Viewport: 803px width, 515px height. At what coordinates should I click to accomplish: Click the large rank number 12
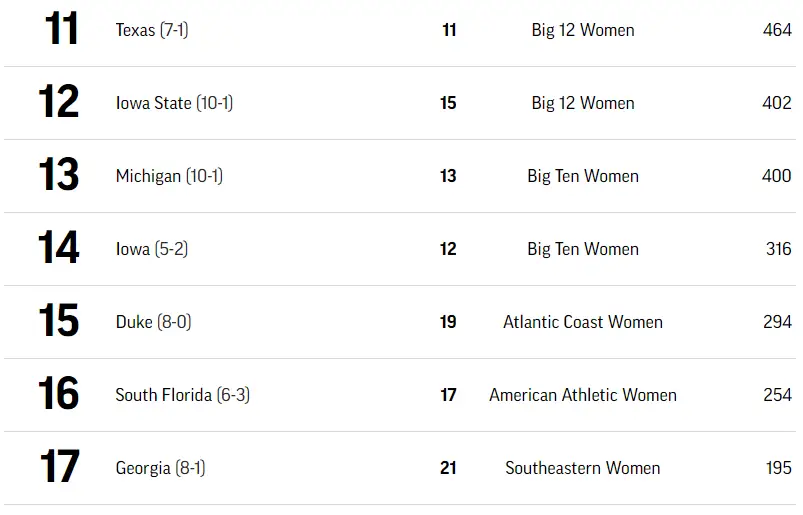(x=59, y=102)
